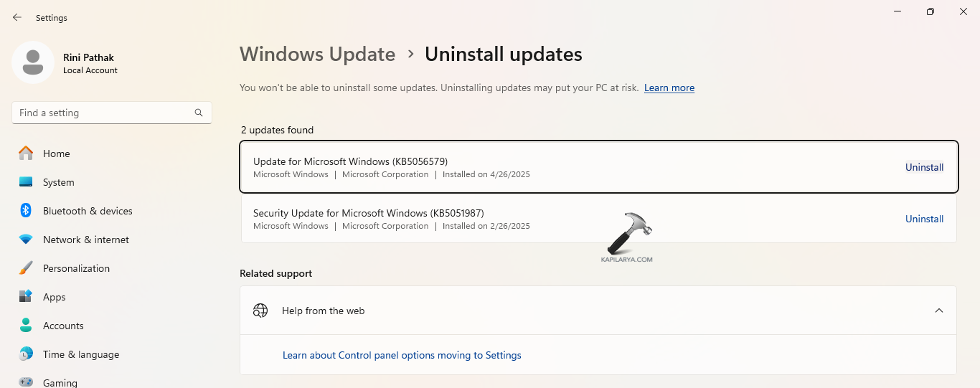Viewport: 980px width, 388px height.
Task: Select the Network & internet Wi-Fi icon
Action: tap(26, 240)
